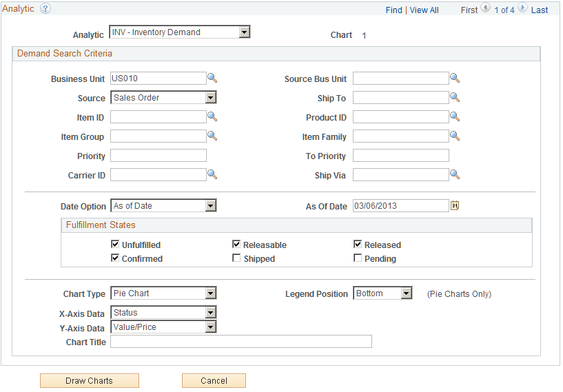Click the Item Family input field

pos(400,136)
